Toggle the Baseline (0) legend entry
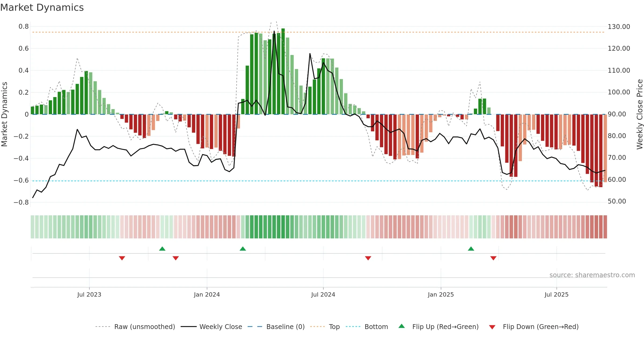This screenshot has width=644, height=362. pos(276,327)
